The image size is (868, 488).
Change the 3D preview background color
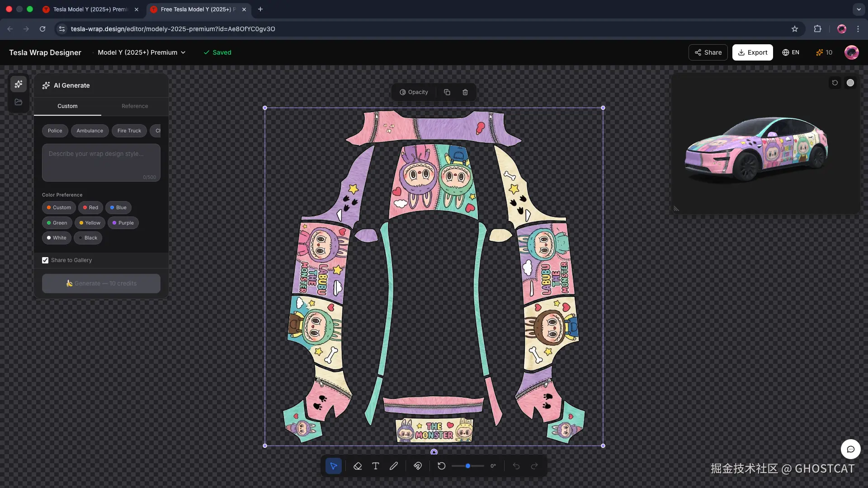[x=850, y=83]
